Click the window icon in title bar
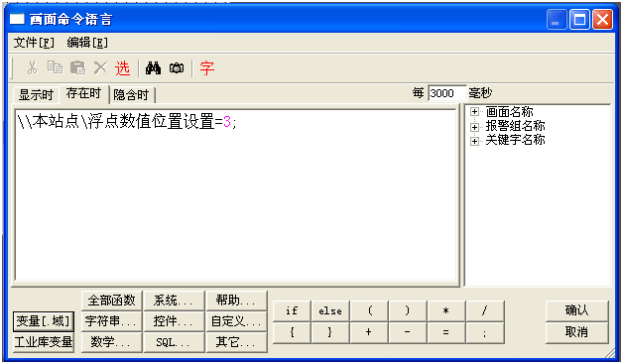Image resolution: width=624 pixels, height=364 pixels. coord(17,19)
